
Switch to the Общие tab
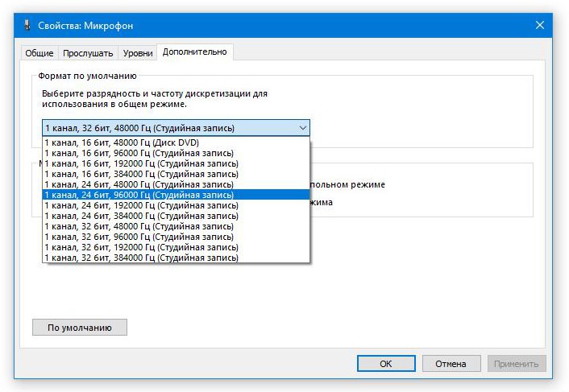coord(39,53)
